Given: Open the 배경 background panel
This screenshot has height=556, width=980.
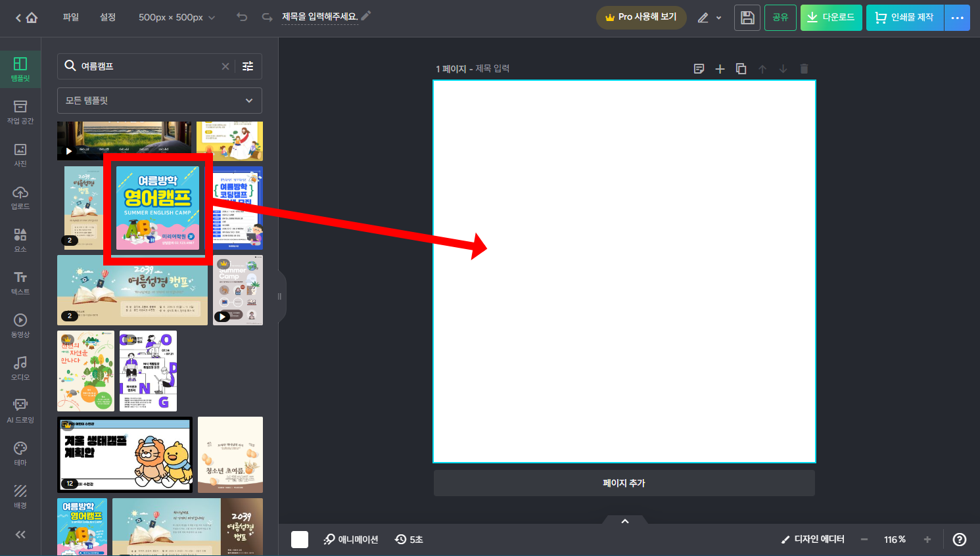Looking at the screenshot, I should pyautogui.click(x=20, y=495).
